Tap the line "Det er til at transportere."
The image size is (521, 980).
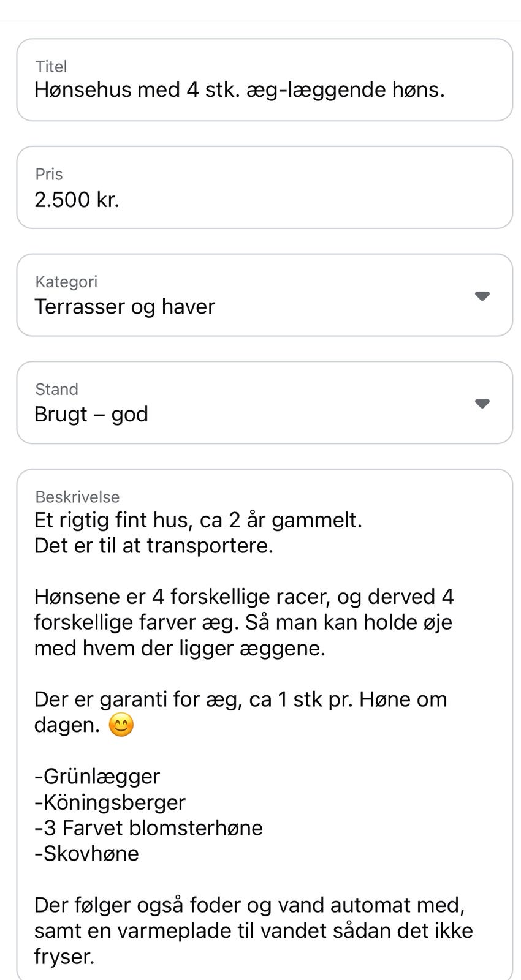(x=153, y=545)
